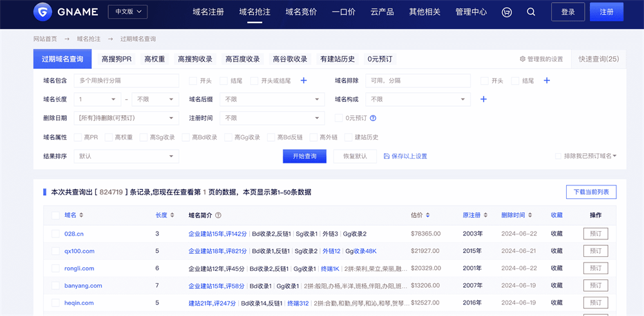Click the 域名包含 text input field
644x316 pixels.
click(x=126, y=80)
